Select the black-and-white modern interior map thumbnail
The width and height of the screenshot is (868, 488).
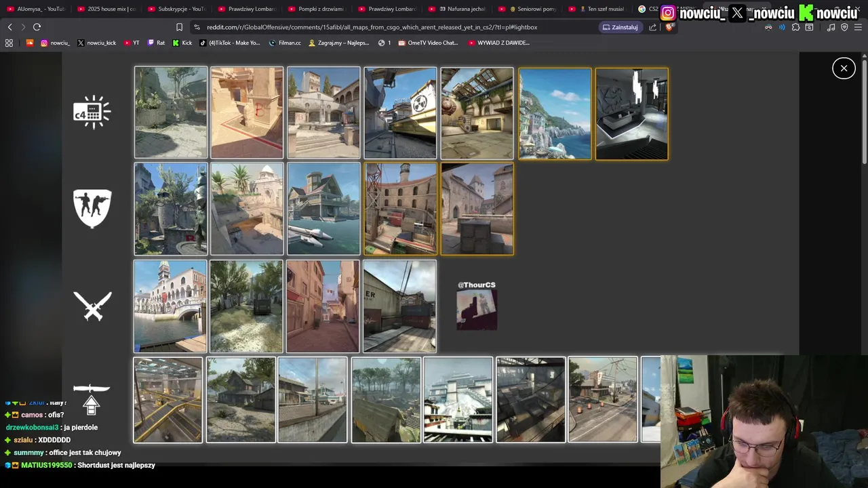click(x=631, y=113)
